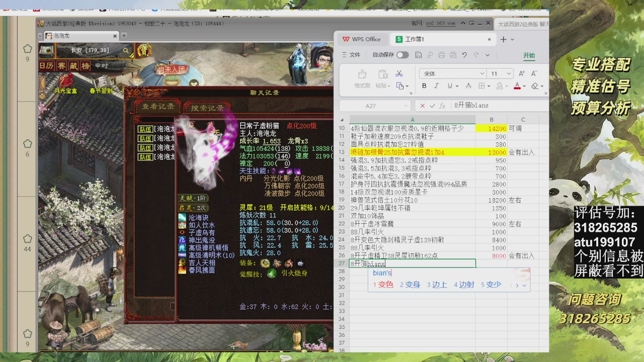Screen dimensions: 644x362
Task: Undo the last action in WPS
Action: point(464,55)
